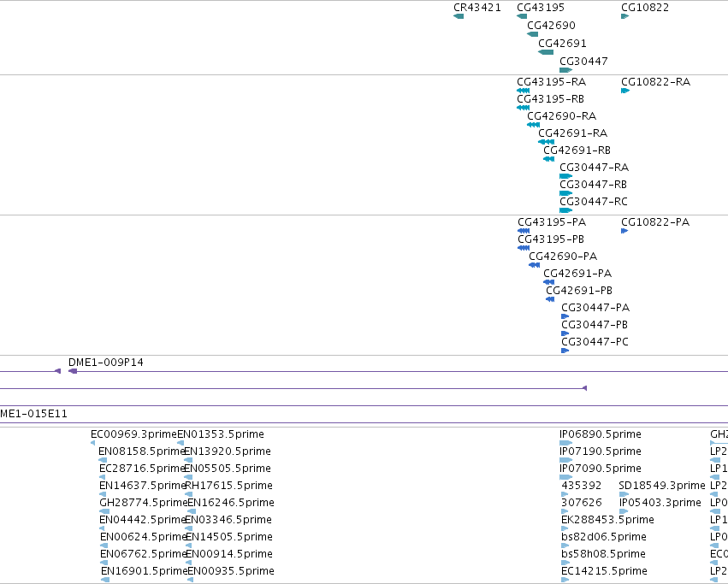Click the EN04442.5prime label
The image size is (728, 584).
coord(143,520)
